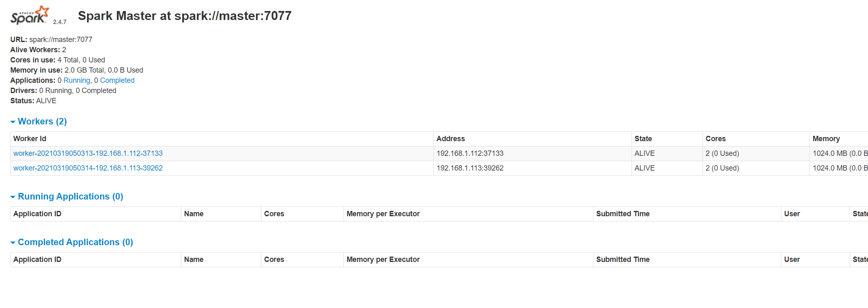This screenshot has width=868, height=308.
Task: Click the User column header under Completed Applications
Action: 792,259
